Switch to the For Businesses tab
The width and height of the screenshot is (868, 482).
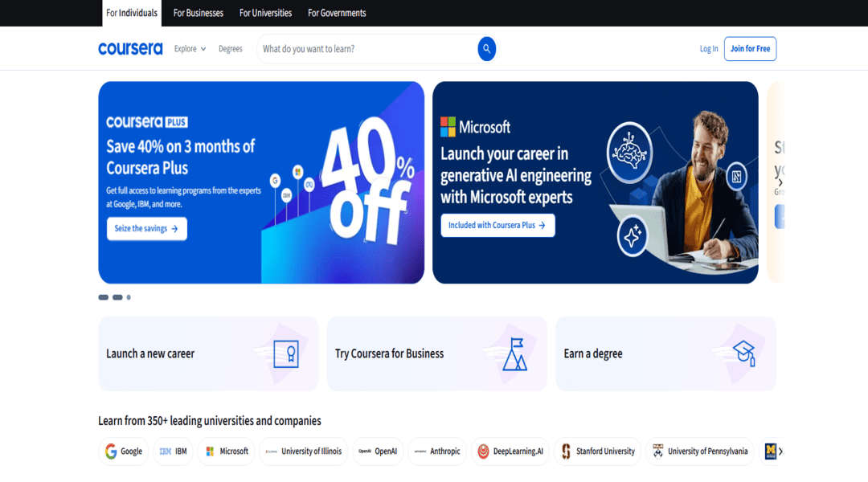pyautogui.click(x=199, y=13)
